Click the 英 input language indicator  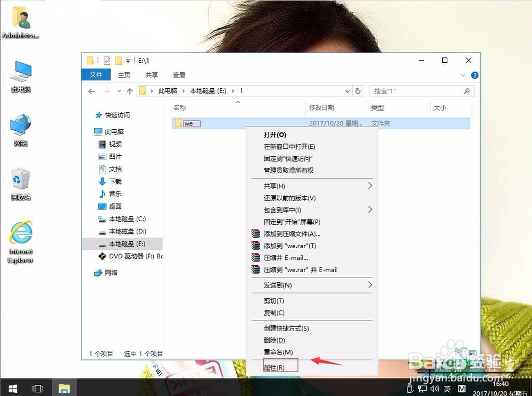447,389
